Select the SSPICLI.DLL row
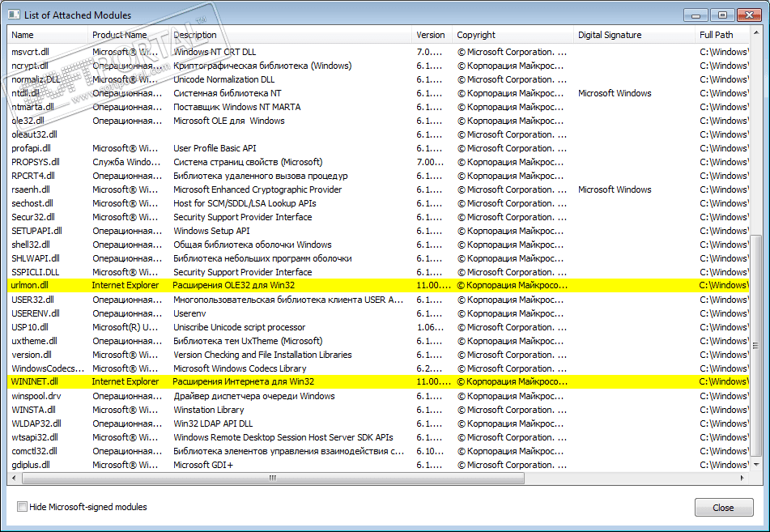770x532 pixels. point(378,272)
